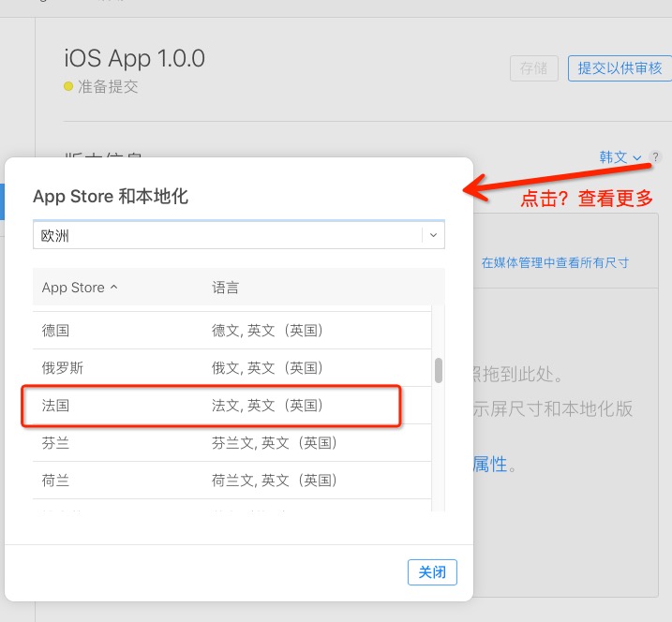The width and height of the screenshot is (672, 622).
Task: Click the question mark help icon
Action: pyautogui.click(x=655, y=156)
